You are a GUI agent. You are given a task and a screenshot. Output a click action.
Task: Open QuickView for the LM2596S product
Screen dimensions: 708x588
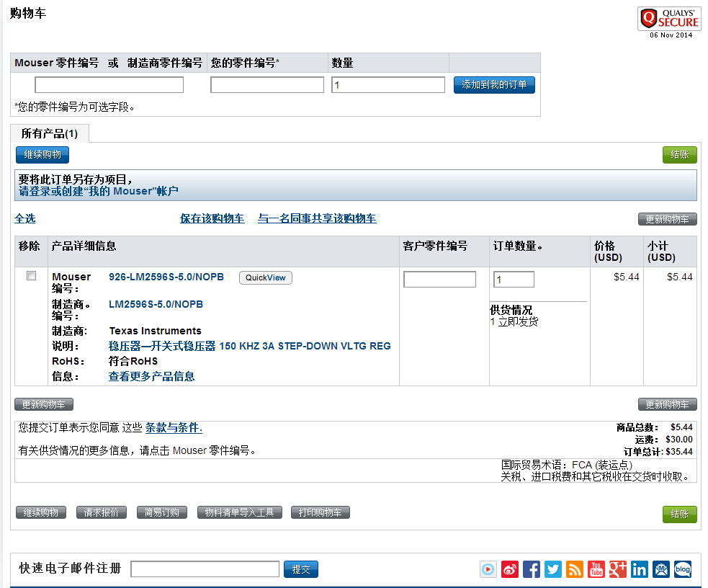[266, 277]
